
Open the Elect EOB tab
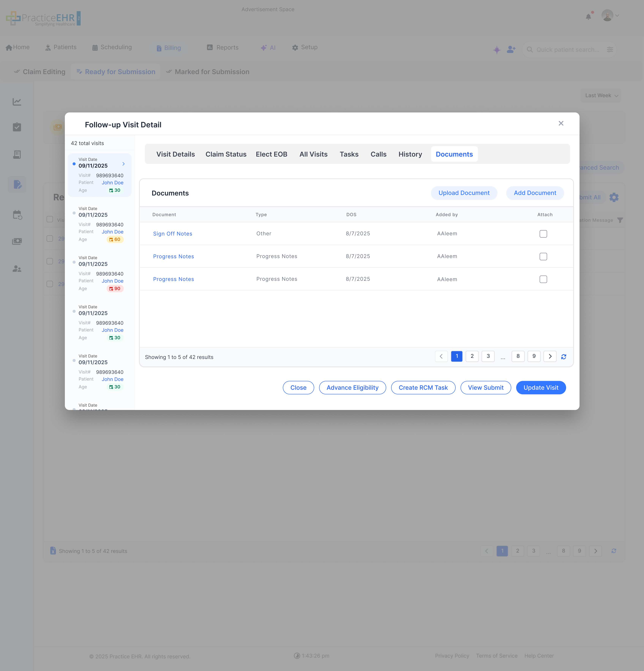point(271,154)
